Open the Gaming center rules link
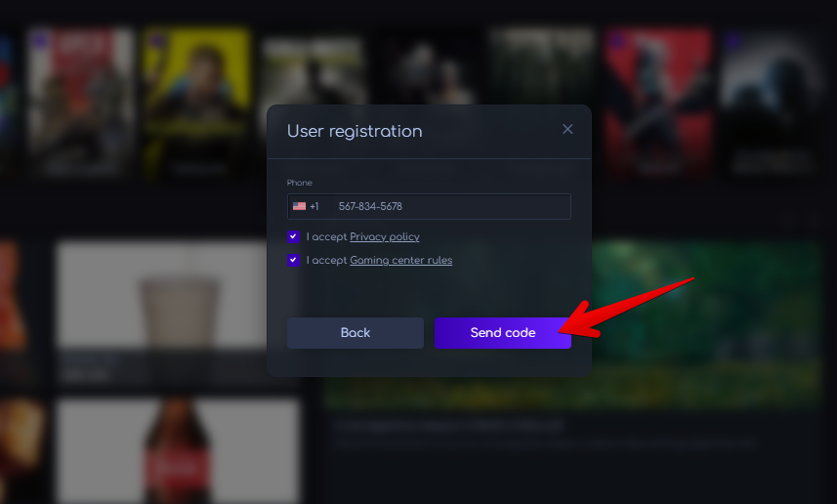Viewport: 837px width, 504px height. pyautogui.click(x=400, y=261)
